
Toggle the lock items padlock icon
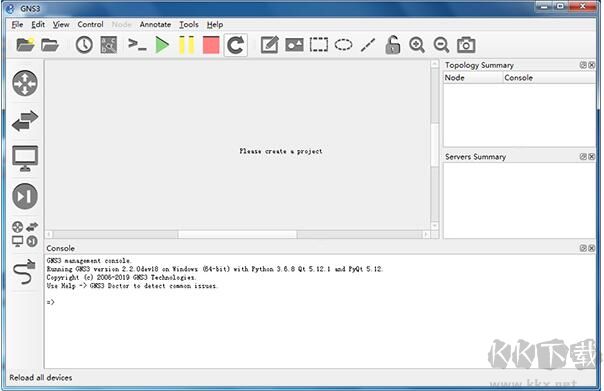point(392,45)
